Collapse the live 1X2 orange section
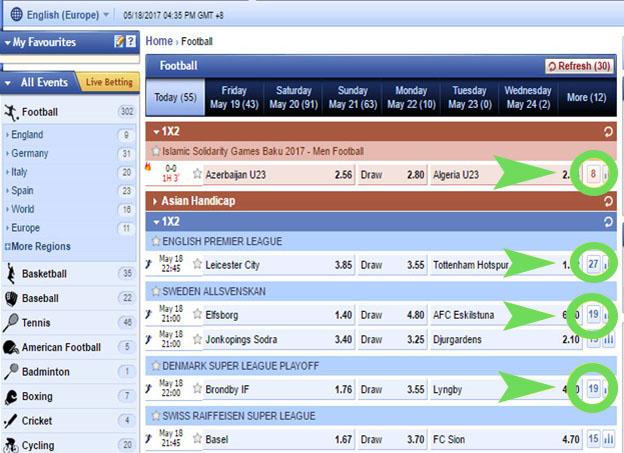Viewport: 624px width, 453px height. (156, 132)
